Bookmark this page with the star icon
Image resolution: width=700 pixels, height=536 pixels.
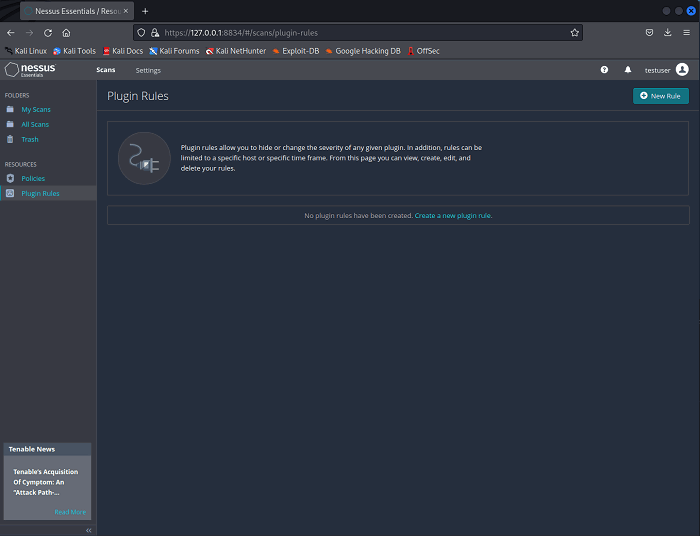tap(575, 33)
